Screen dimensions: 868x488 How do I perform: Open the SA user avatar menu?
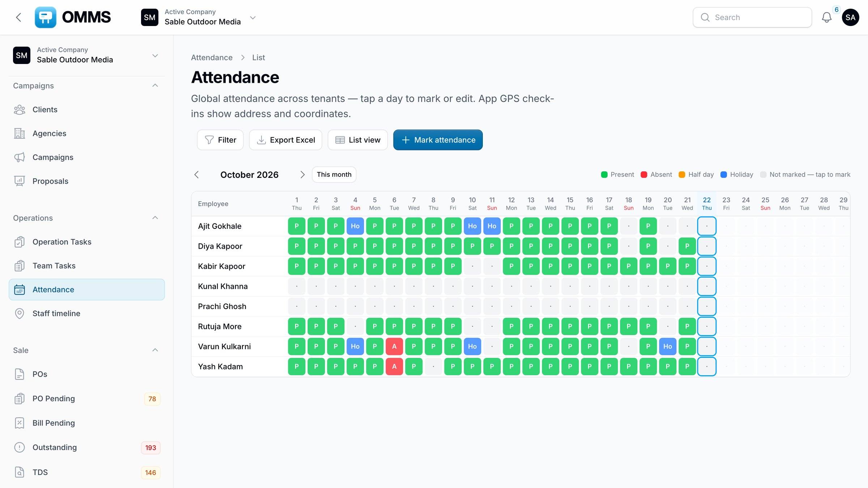click(851, 17)
